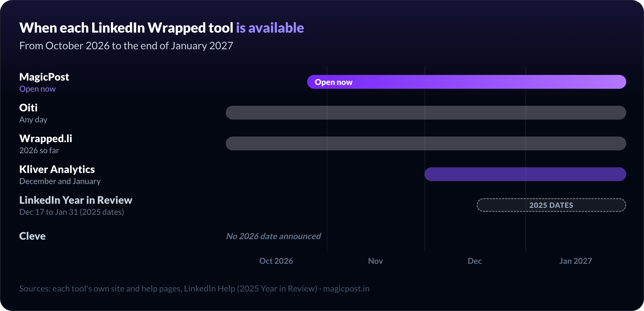
Task: Click the Kliver Analytics purple timeline bar
Action: click(525, 174)
